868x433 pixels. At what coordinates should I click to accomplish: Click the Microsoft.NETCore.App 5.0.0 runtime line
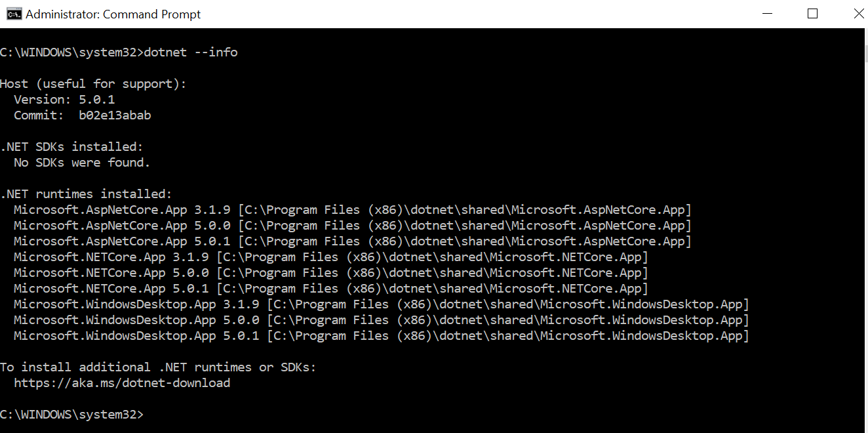point(325,272)
